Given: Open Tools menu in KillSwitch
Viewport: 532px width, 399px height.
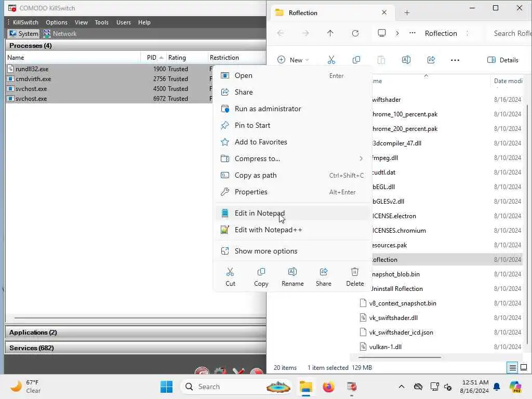Looking at the screenshot, I should (x=101, y=22).
